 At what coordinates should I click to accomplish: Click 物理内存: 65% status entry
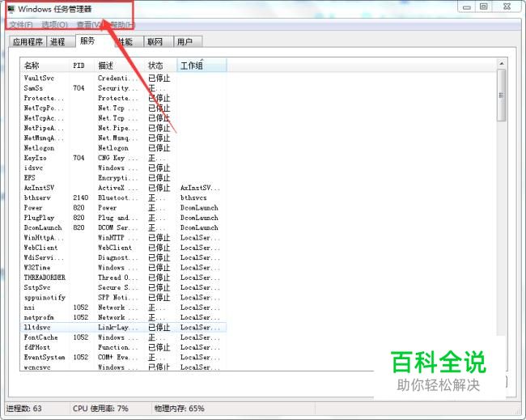coord(180,409)
